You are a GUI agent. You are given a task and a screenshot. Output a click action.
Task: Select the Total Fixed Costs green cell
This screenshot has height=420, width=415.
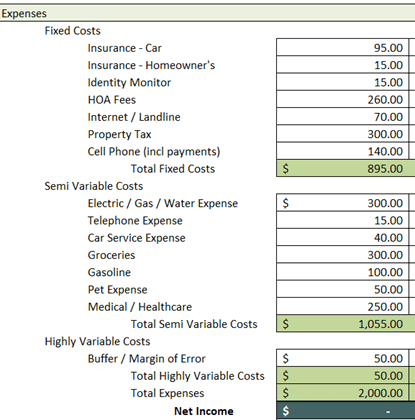(x=343, y=168)
